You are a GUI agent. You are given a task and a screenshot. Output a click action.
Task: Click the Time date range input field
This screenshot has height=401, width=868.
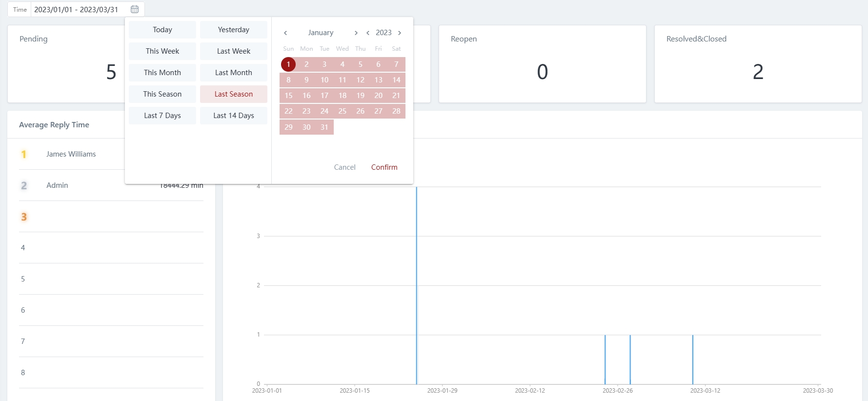[78, 9]
